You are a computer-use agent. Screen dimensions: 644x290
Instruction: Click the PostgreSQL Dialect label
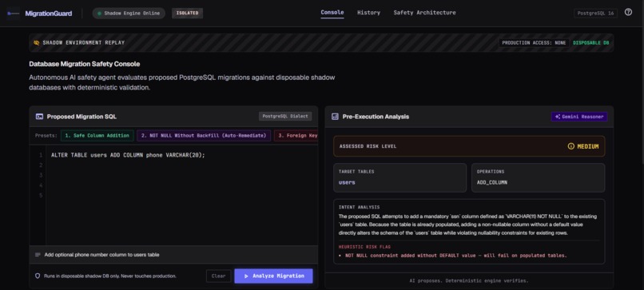pyautogui.click(x=285, y=117)
